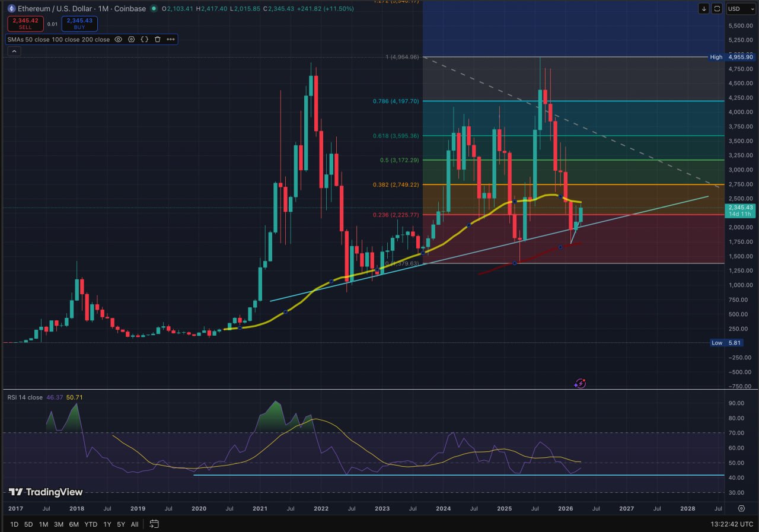Open SMAs indicator settings

pos(131,40)
